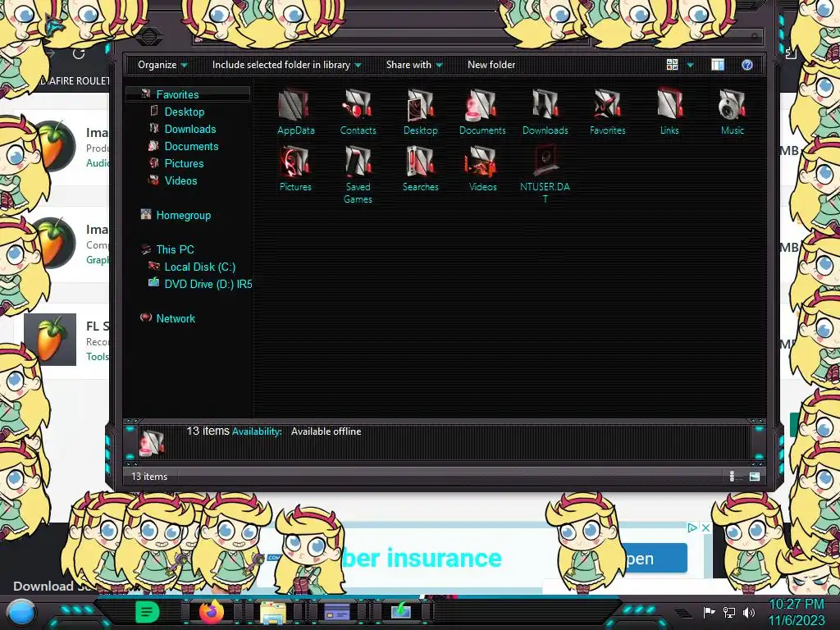Click the AdChoices icon on the ad

click(692, 527)
